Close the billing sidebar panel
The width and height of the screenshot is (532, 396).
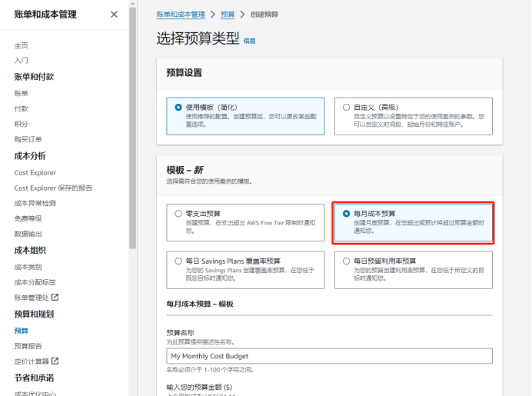tap(114, 15)
